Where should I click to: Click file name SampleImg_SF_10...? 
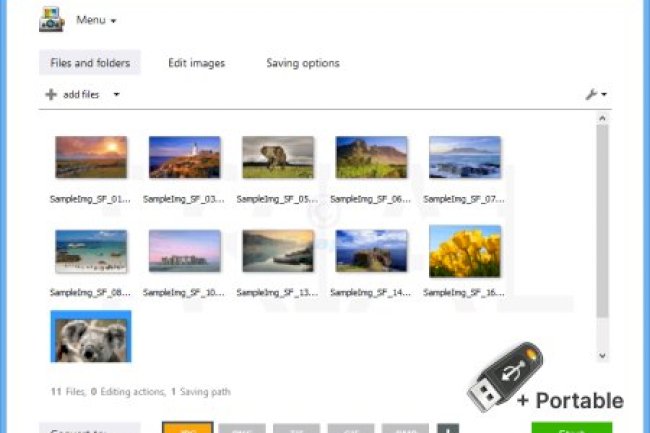184,293
